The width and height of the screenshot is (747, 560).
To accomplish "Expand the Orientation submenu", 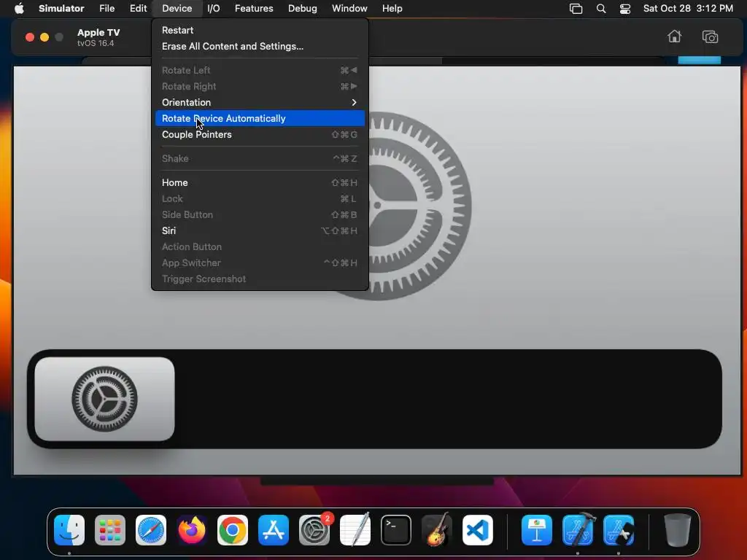I will 260,102.
